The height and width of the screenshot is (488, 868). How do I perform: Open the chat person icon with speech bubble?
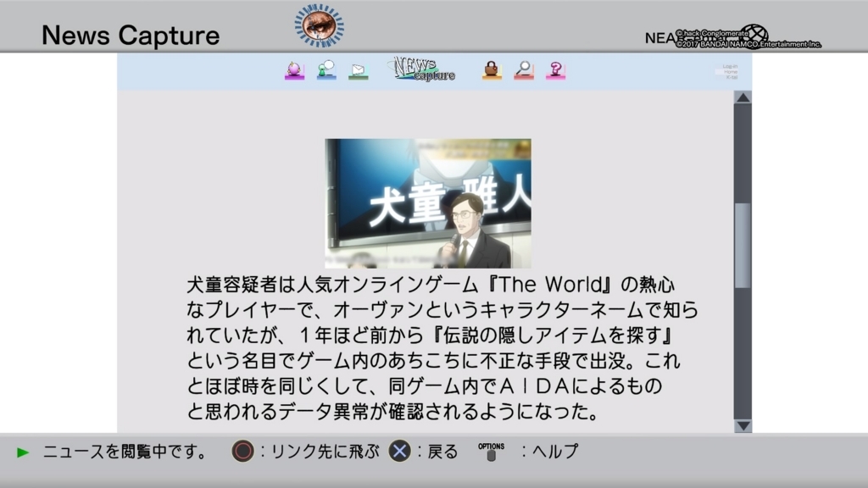pos(326,70)
